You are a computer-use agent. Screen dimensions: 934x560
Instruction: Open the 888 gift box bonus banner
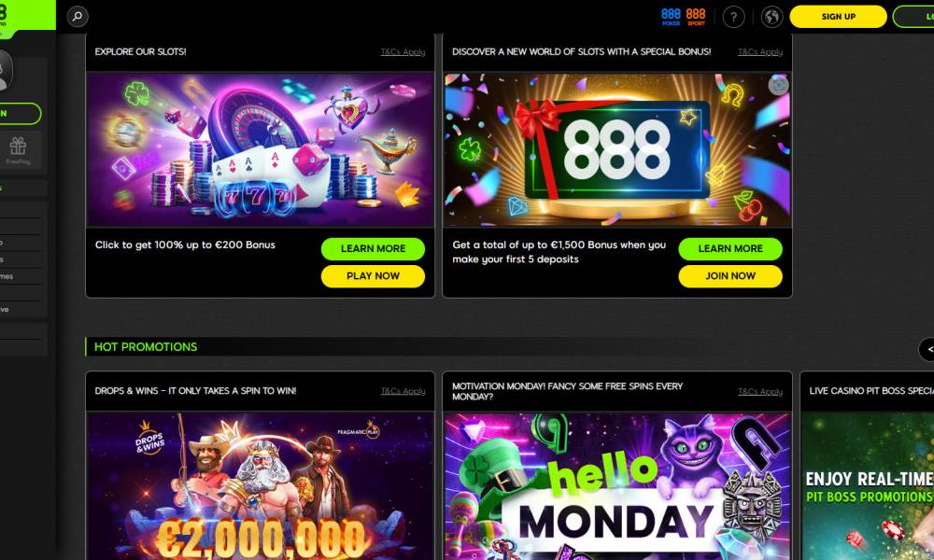point(617,150)
